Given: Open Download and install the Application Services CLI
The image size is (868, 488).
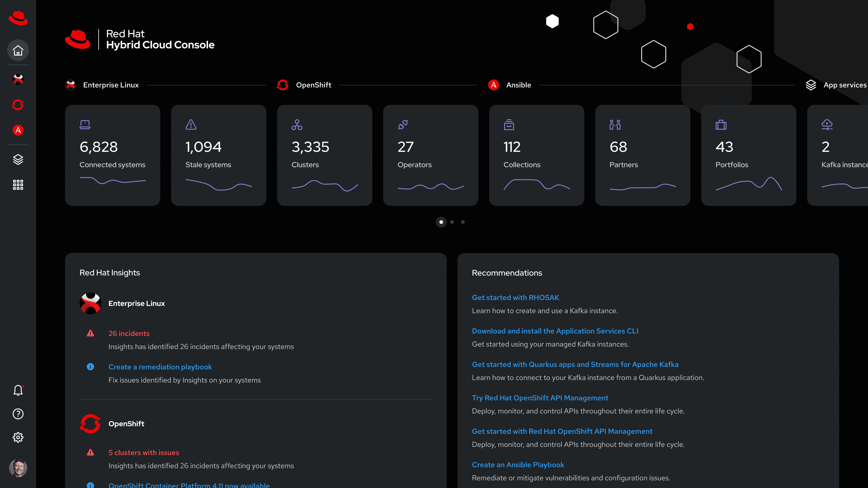Looking at the screenshot, I should pos(555,331).
